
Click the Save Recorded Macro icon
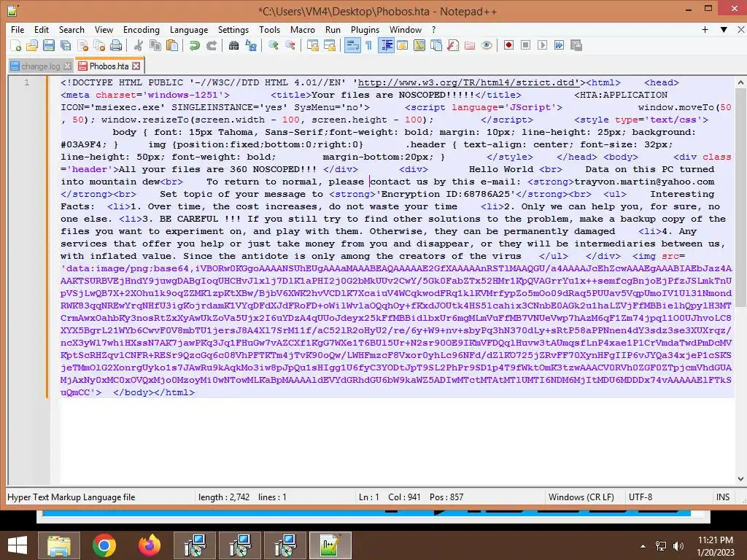pyautogui.click(x=576, y=45)
